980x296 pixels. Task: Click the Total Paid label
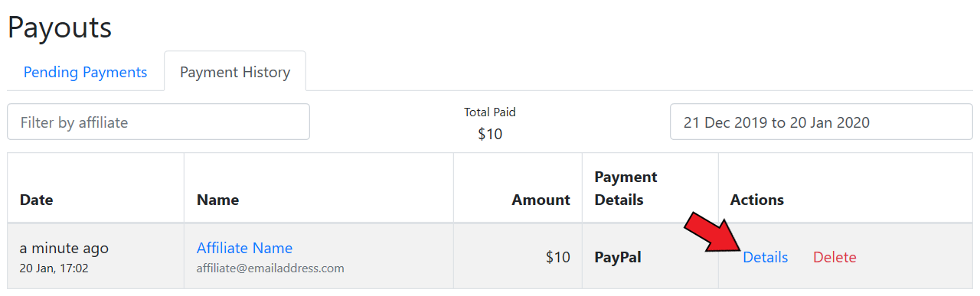coord(490,112)
